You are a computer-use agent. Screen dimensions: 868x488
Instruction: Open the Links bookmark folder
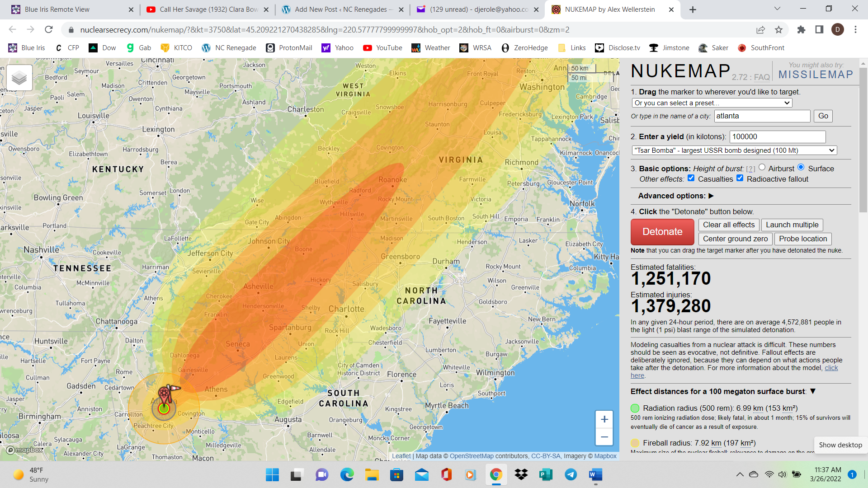tap(572, 48)
